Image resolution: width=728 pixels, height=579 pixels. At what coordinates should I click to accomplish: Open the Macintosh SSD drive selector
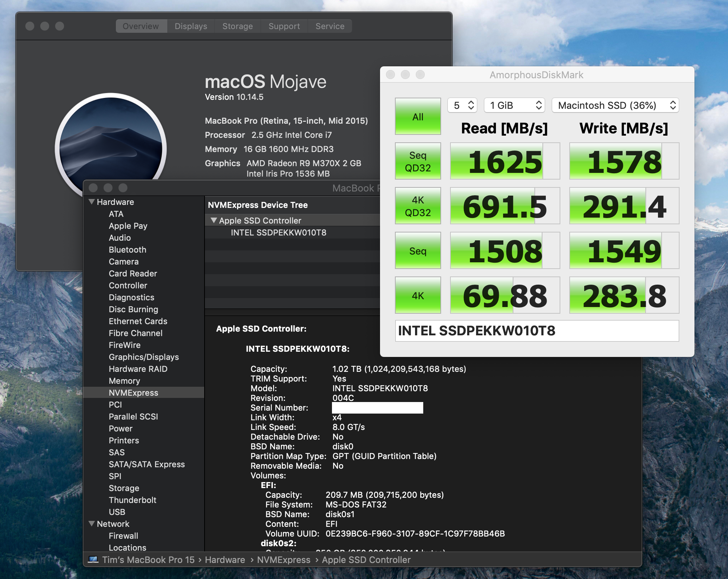tap(615, 105)
